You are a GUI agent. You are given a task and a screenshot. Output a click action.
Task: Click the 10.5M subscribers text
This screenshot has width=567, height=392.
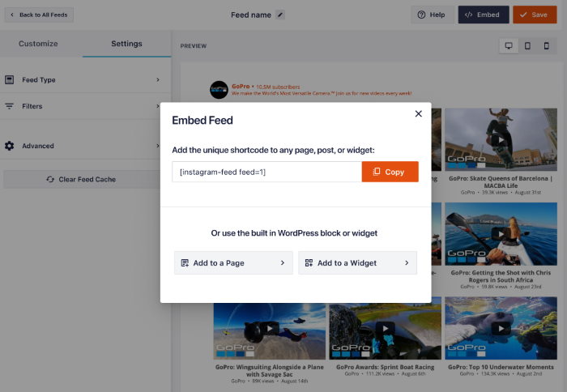(x=278, y=87)
